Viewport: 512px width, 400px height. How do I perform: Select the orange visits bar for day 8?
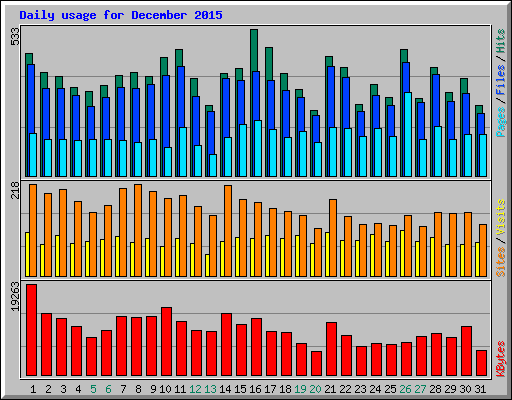[x=138, y=230]
